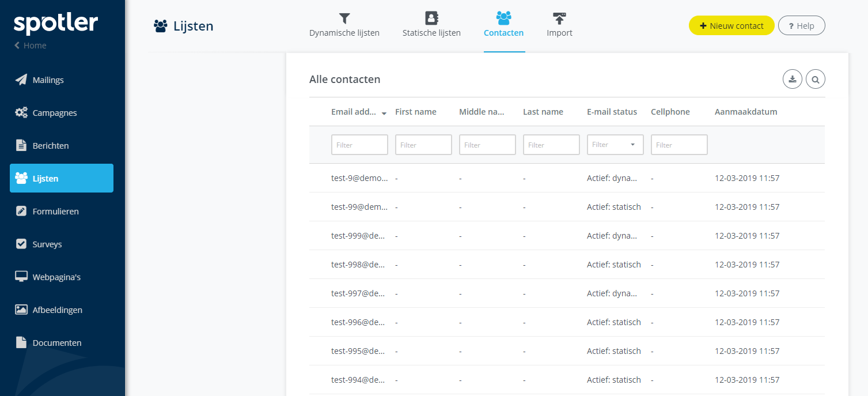Open the Help button
The width and height of the screenshot is (868, 396).
pos(801,25)
